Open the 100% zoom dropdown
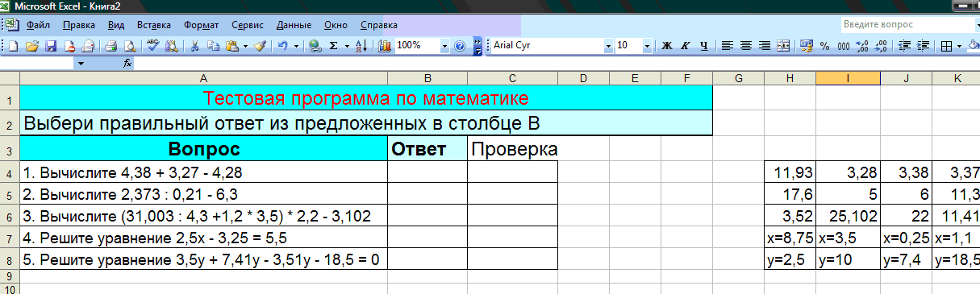Screen dimensions: 980x294 pyautogui.click(x=444, y=46)
